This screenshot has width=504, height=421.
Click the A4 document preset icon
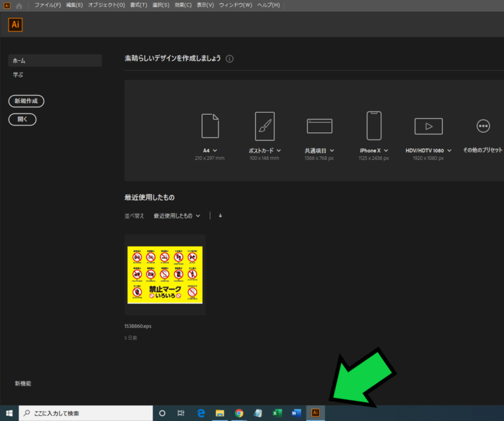[210, 126]
